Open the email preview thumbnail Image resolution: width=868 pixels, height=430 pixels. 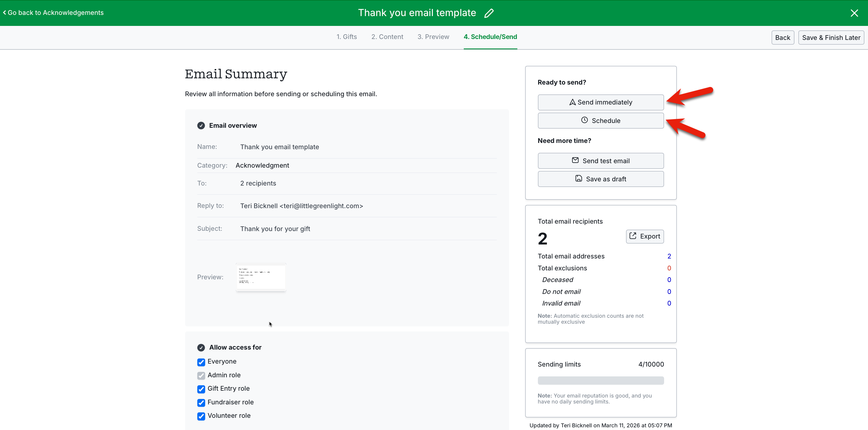click(261, 277)
